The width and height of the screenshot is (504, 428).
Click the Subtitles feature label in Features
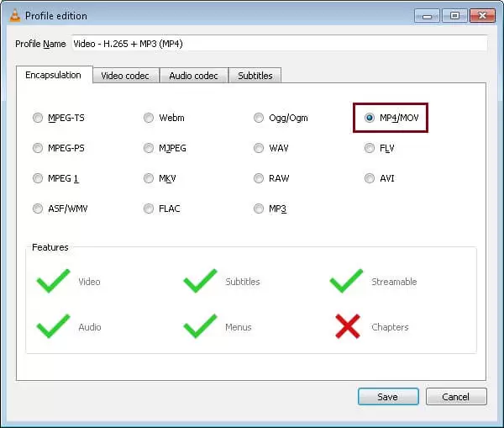(243, 282)
